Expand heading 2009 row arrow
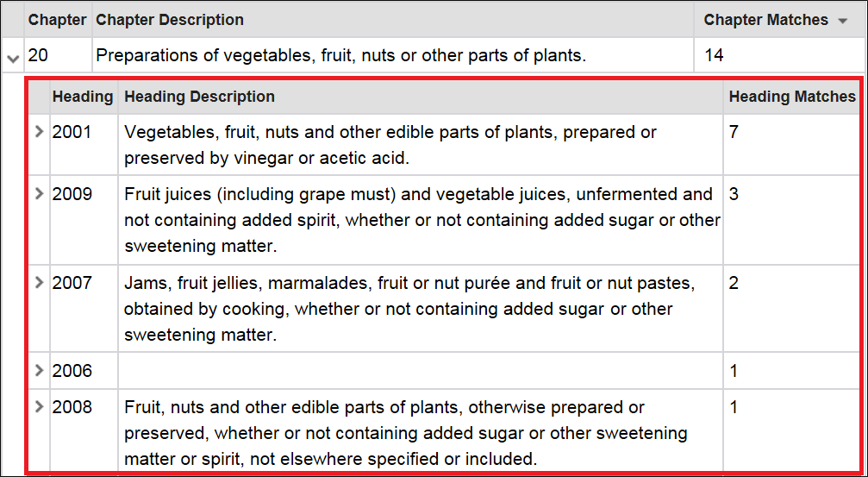The height and width of the screenshot is (477, 868). tap(39, 194)
